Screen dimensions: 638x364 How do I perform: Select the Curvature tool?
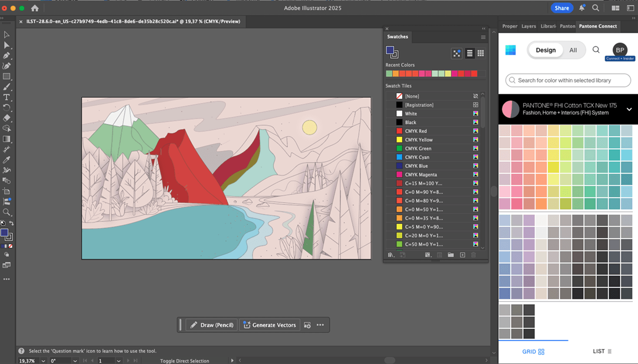click(7, 66)
